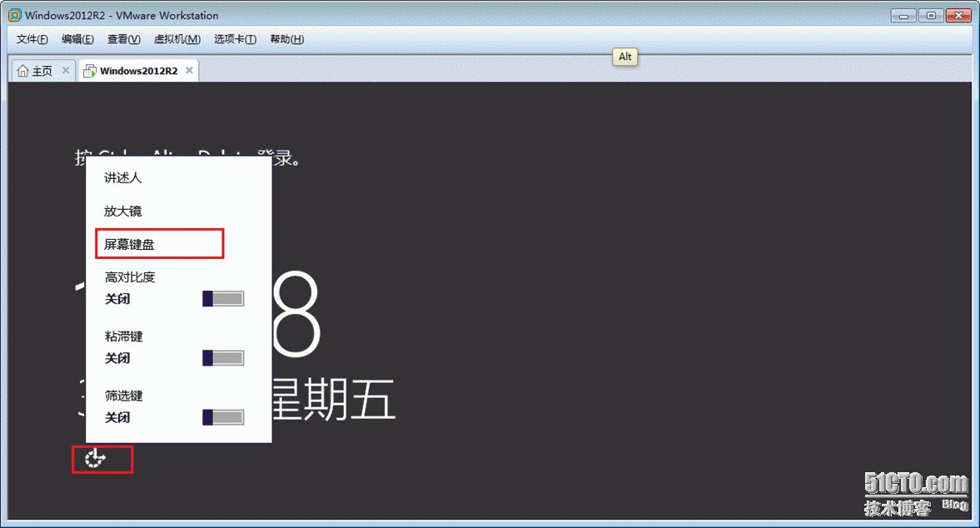This screenshot has width=980, height=528.
Task: Open the 帮助(H) menu
Action: click(286, 39)
